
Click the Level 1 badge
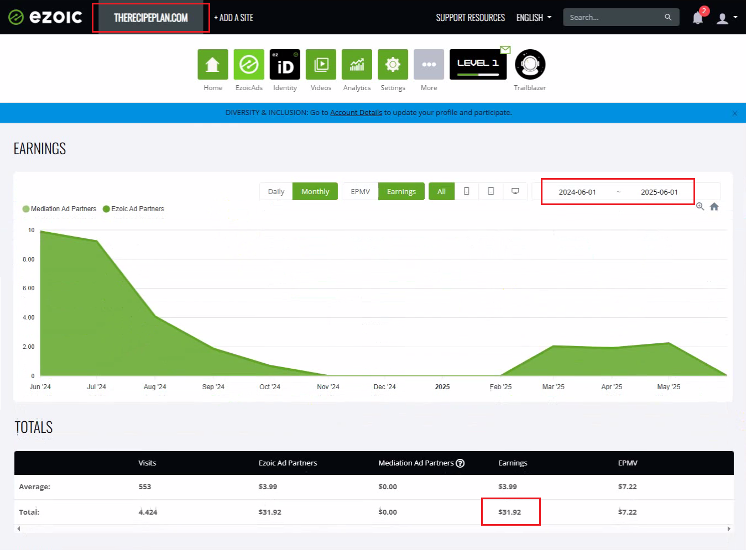point(478,65)
